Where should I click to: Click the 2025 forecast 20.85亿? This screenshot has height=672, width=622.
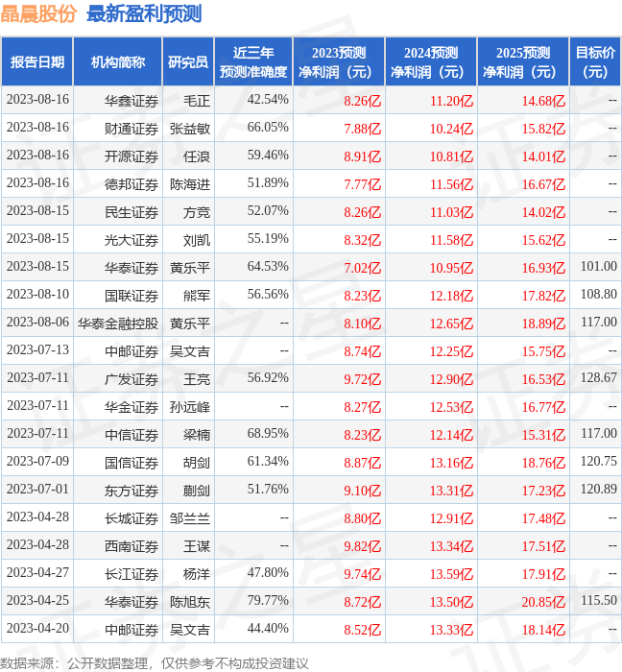tap(543, 602)
